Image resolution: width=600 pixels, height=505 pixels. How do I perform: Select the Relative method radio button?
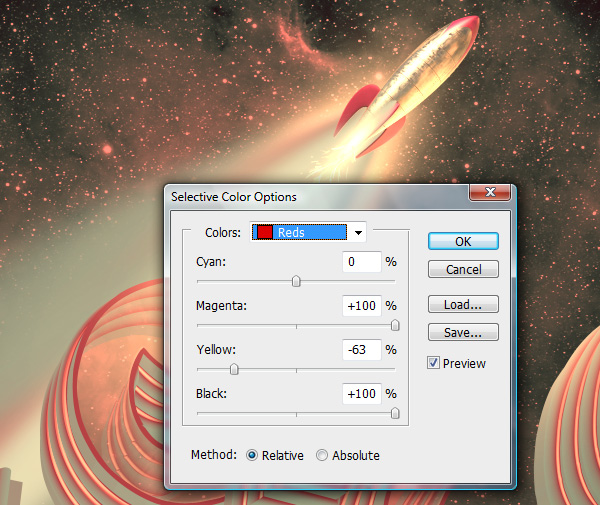[x=252, y=455]
